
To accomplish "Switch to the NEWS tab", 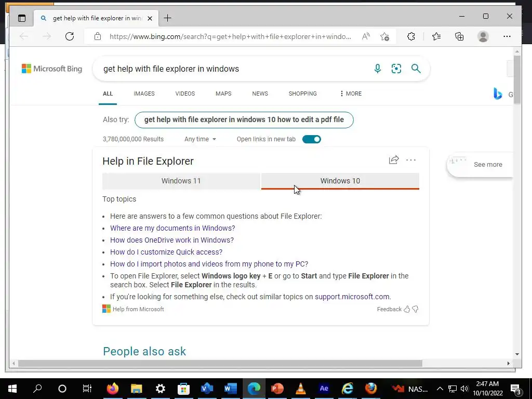I will pos(260,94).
